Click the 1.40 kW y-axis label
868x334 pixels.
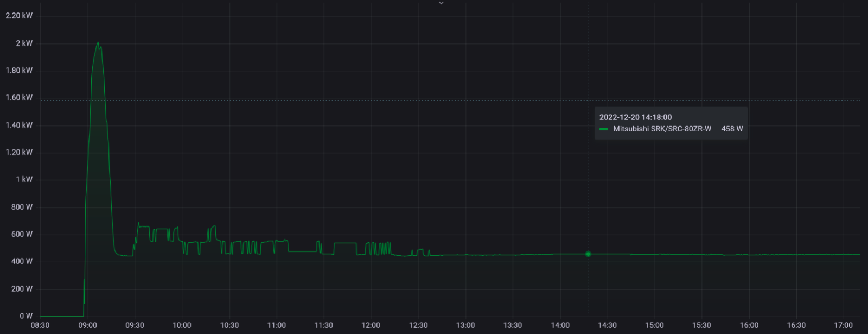19,125
